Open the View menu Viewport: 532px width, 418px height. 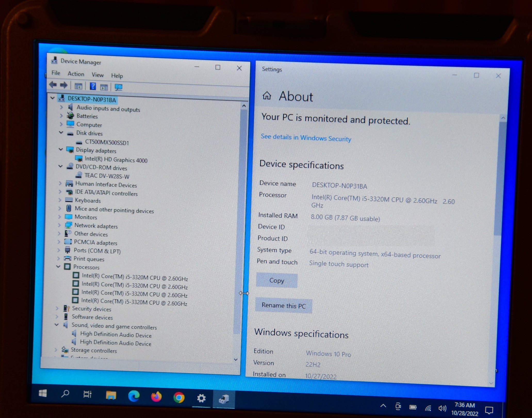click(97, 75)
